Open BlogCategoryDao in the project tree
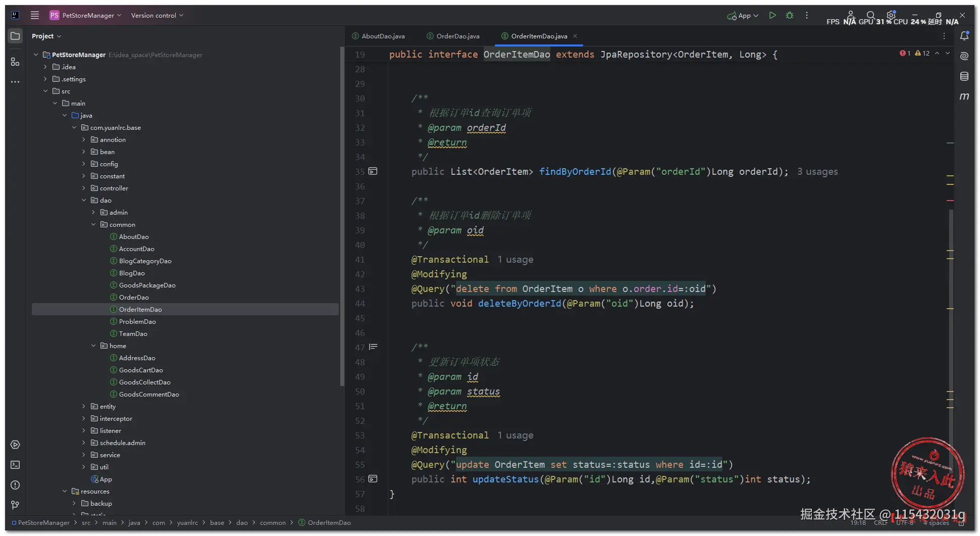Viewport: 980px width, 536px height. coord(145,261)
